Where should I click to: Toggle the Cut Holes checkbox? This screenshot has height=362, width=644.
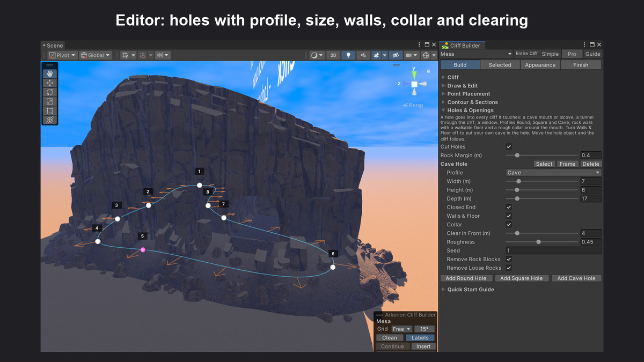[x=509, y=146]
